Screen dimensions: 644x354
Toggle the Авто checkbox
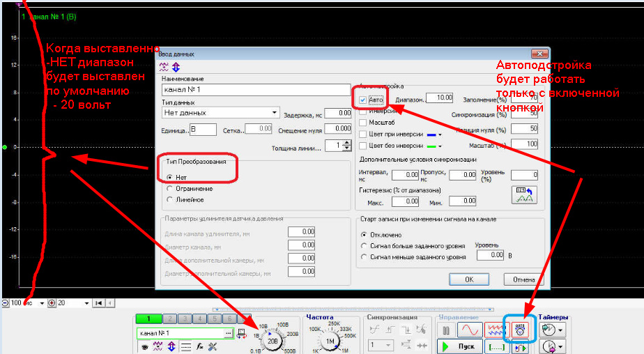point(362,100)
